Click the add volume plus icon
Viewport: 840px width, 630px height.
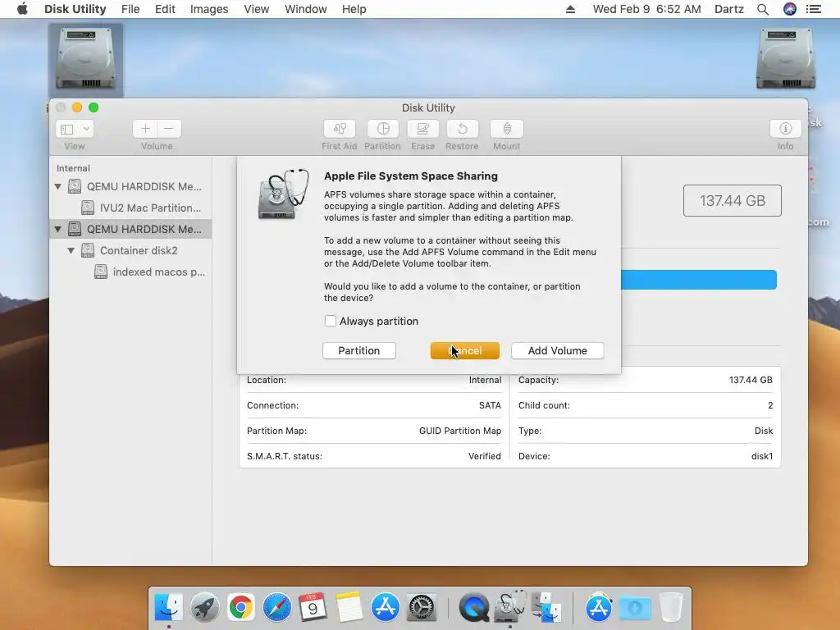(145, 129)
